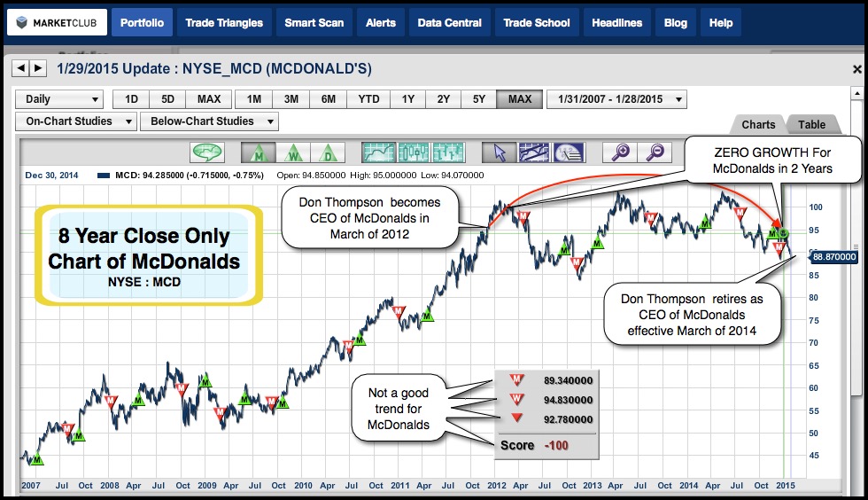The width and height of the screenshot is (868, 500).
Task: Switch to the Table tab
Action: click(811, 125)
